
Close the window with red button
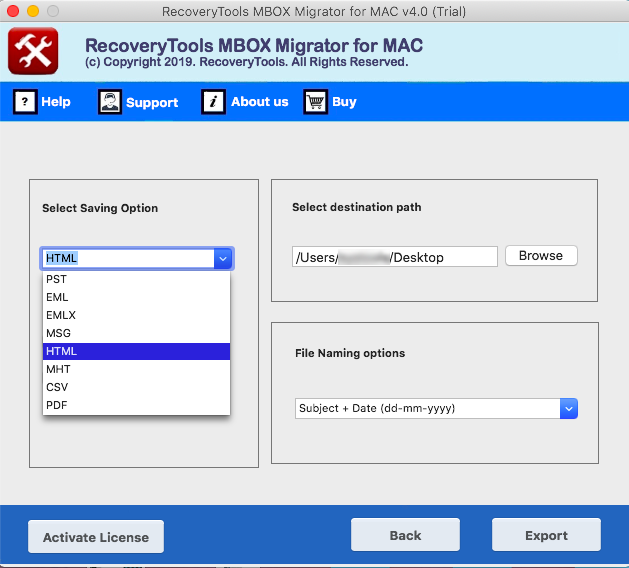[13, 11]
